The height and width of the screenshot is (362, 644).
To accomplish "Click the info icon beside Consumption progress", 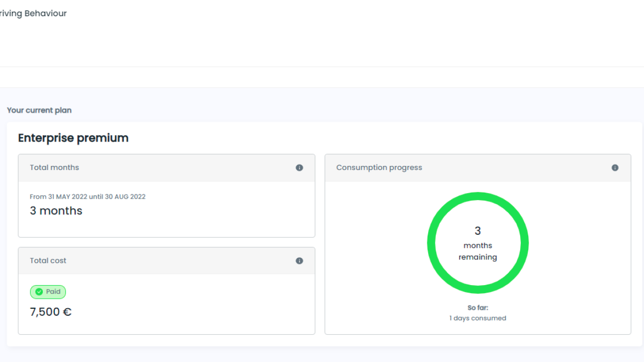I will pos(615,167).
